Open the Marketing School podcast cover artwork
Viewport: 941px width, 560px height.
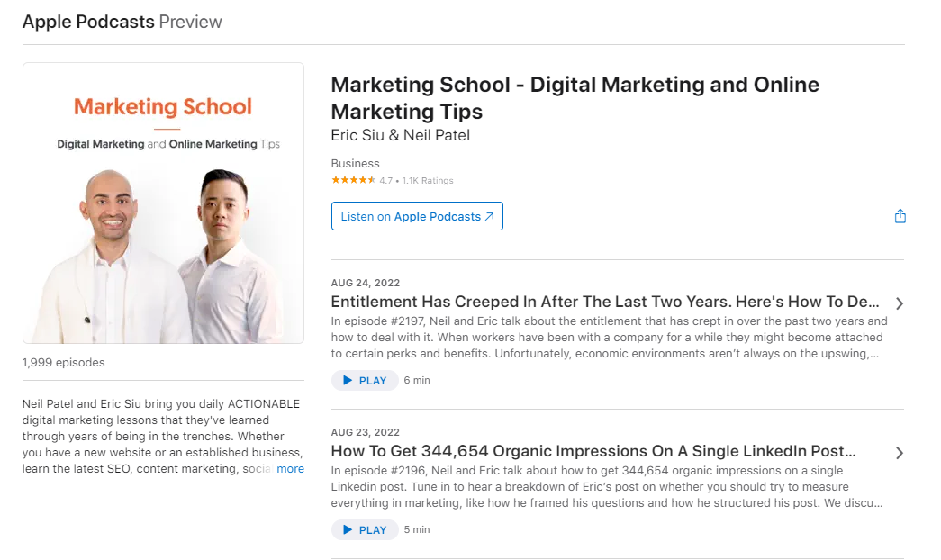tap(163, 203)
